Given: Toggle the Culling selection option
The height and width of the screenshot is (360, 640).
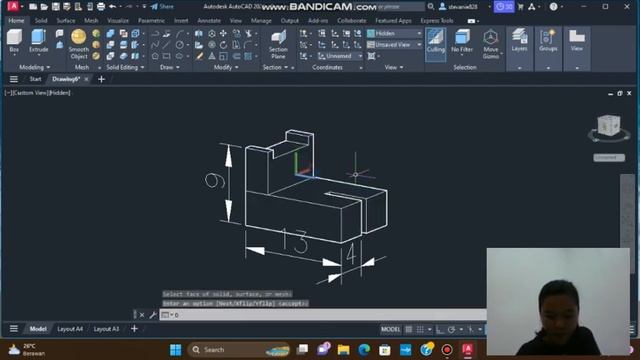Looking at the screenshot, I should (436, 44).
